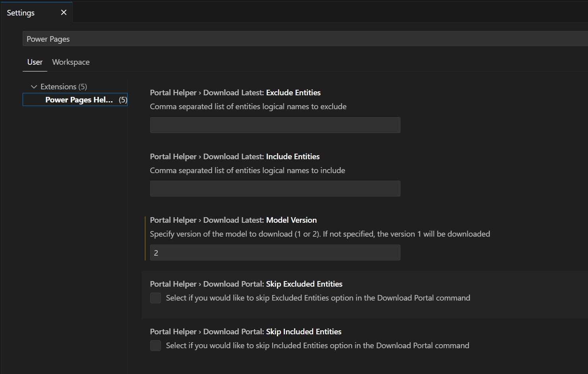This screenshot has height=374, width=588.
Task: Click the Download Portal: Skip Included Entities heading
Action: point(246,332)
